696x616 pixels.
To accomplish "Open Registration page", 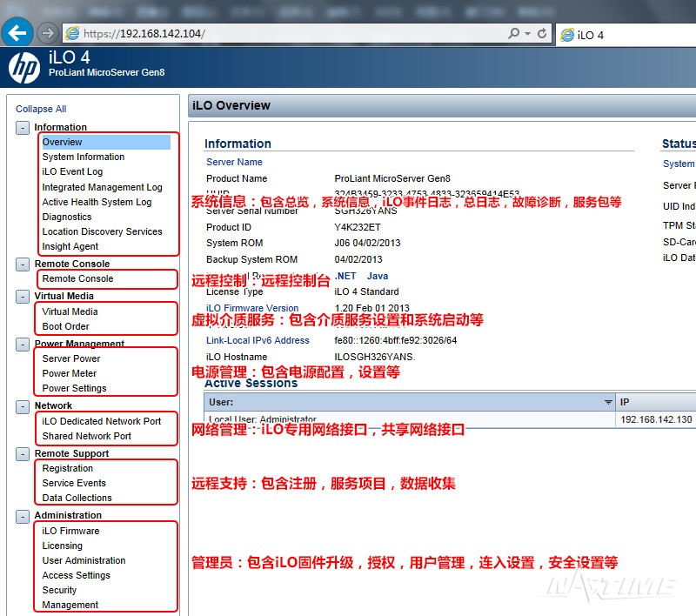I will 68,468.
